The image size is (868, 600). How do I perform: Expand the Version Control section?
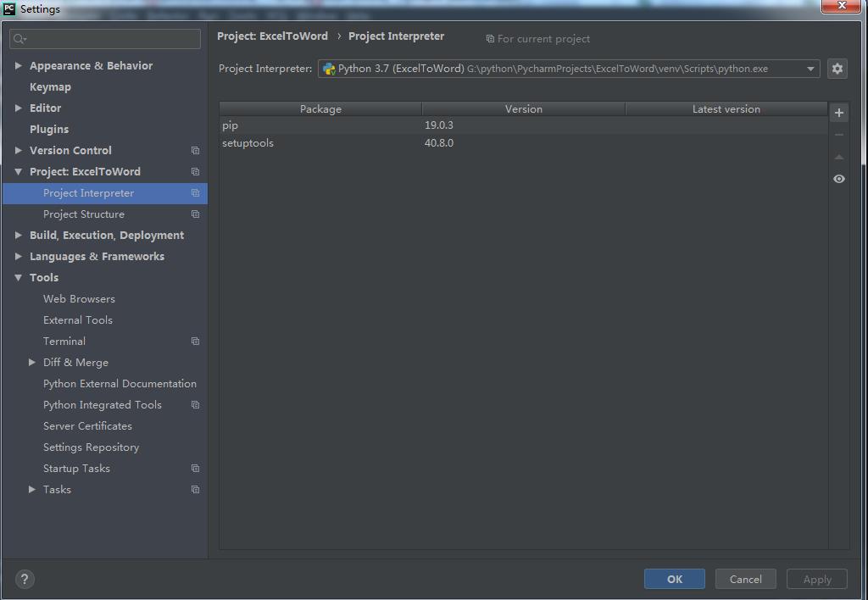tap(19, 151)
